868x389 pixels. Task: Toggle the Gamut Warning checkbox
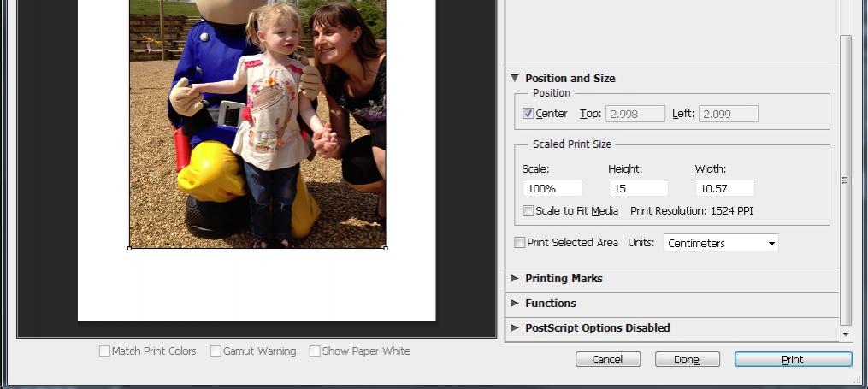click(x=216, y=351)
